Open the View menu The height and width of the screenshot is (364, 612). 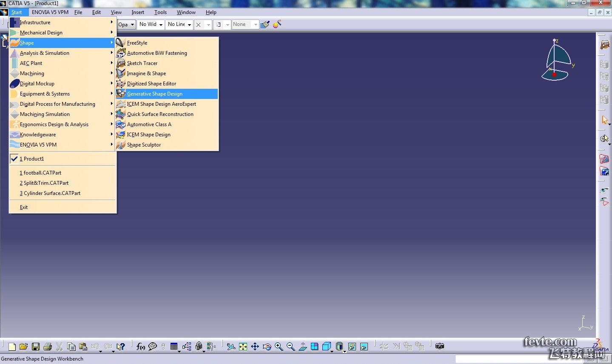tap(116, 12)
